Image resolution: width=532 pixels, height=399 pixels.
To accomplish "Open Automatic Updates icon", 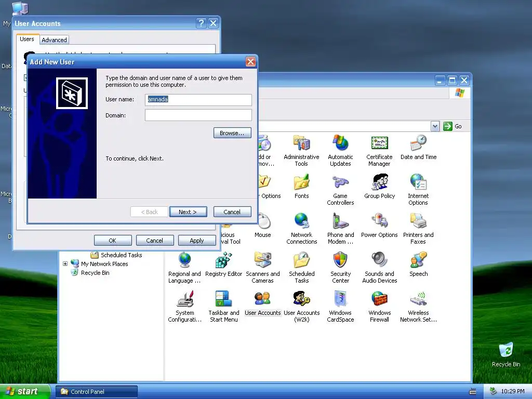I will pos(340,150).
